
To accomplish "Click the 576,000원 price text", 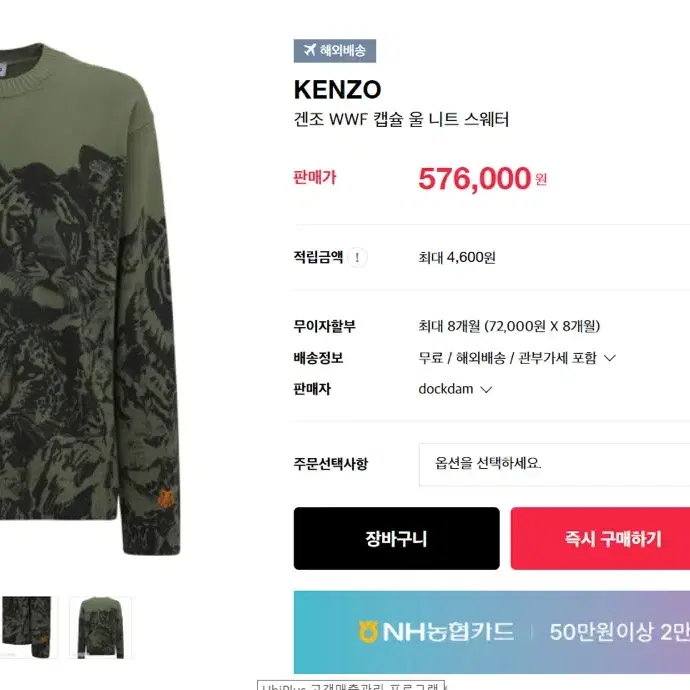I will coord(482,178).
